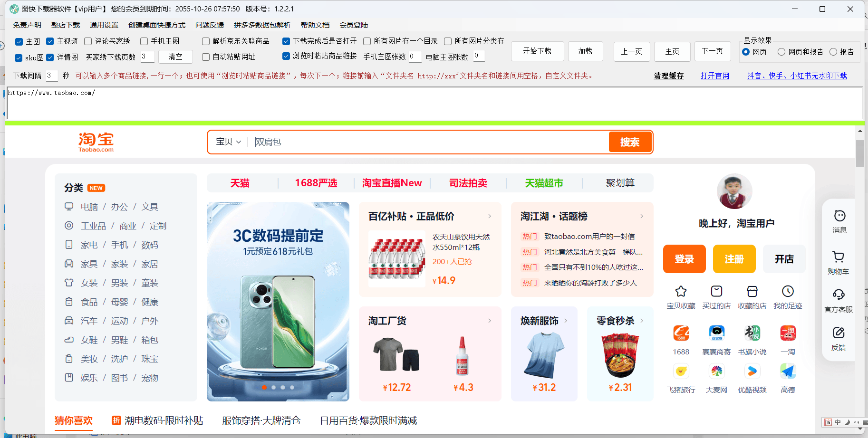
Task: Expand 百亿补贴 section via chevron
Action: (490, 216)
